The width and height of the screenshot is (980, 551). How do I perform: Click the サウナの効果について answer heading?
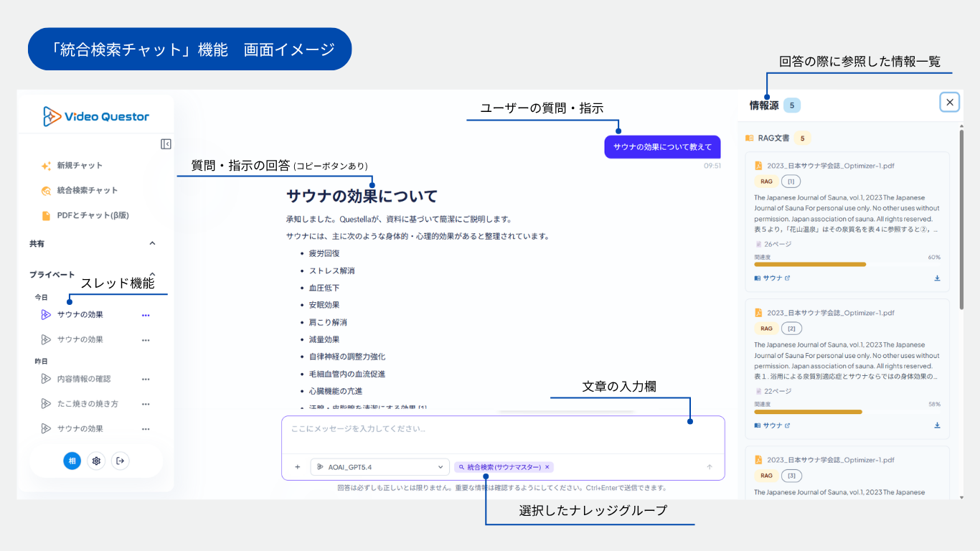[362, 196]
